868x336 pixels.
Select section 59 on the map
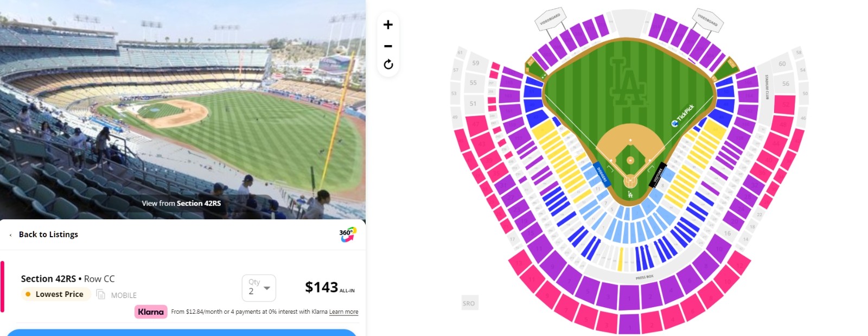(x=476, y=64)
